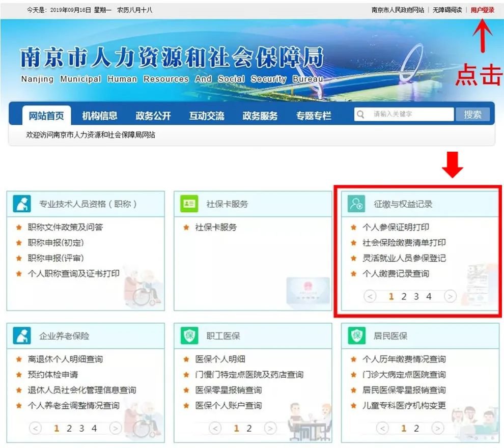Open the 政务公开 menu
Screen dimensions: 504x448
(x=153, y=116)
